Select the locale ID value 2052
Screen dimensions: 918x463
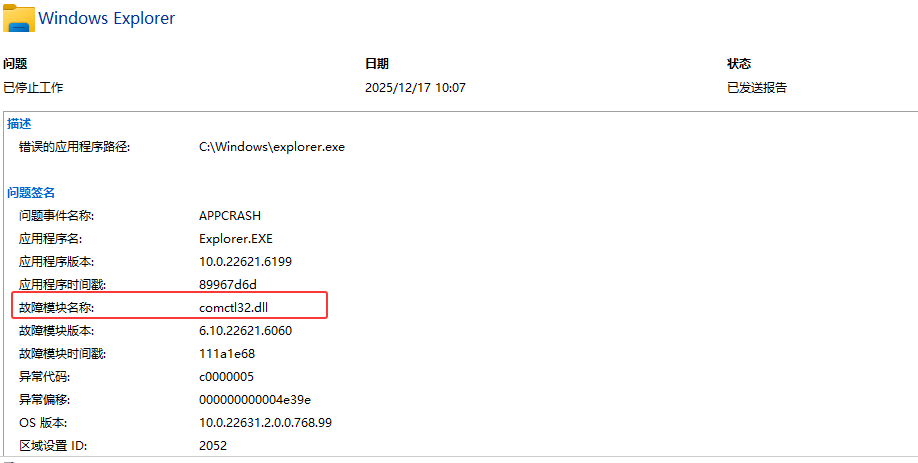click(213, 446)
